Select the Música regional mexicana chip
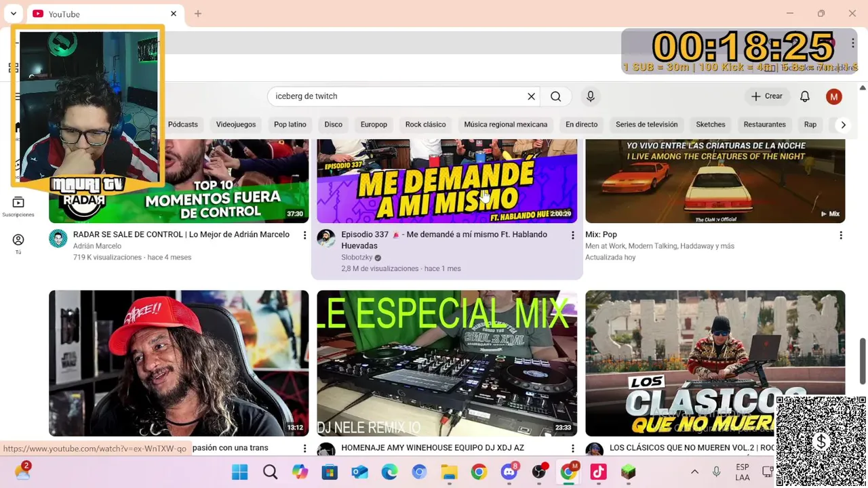 coord(506,125)
